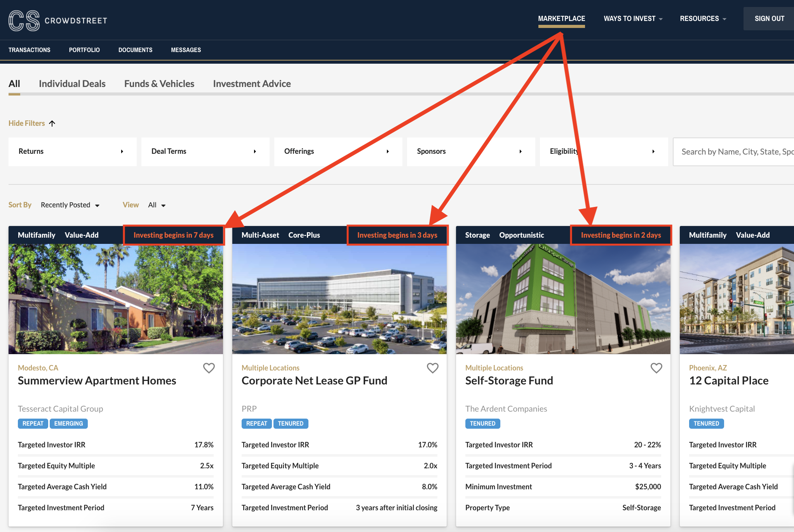The height and width of the screenshot is (532, 794).
Task: Click the Tesseract Capital Group sponsor name
Action: pyautogui.click(x=61, y=409)
